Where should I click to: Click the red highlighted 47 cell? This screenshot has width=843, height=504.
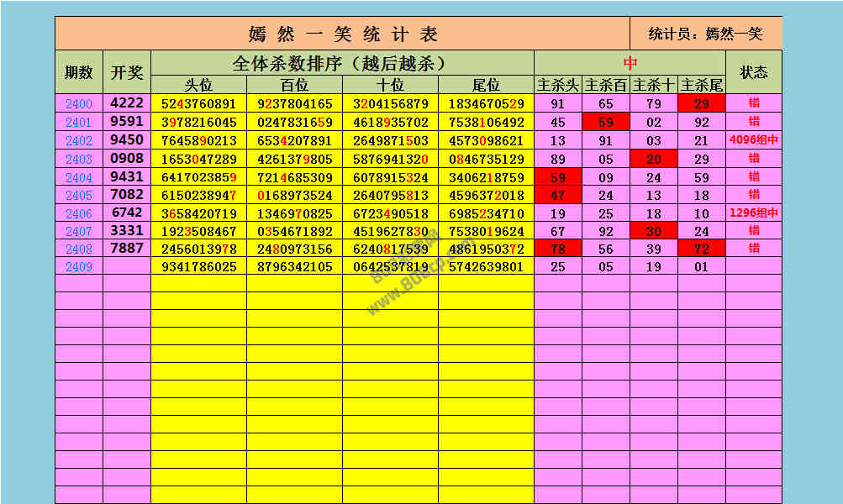click(558, 195)
